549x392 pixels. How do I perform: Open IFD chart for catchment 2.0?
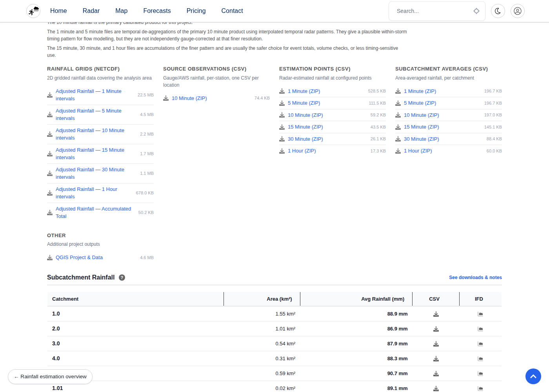480,329
